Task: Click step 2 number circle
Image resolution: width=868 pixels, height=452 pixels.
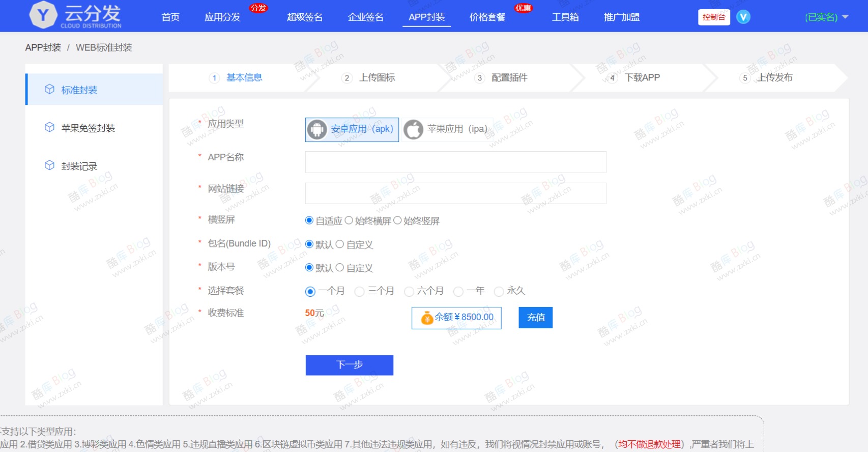Action: (347, 78)
